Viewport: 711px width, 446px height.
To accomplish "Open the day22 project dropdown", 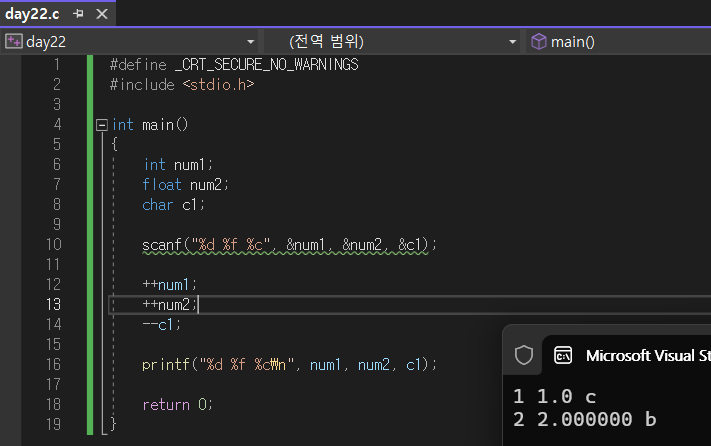I will pos(250,42).
